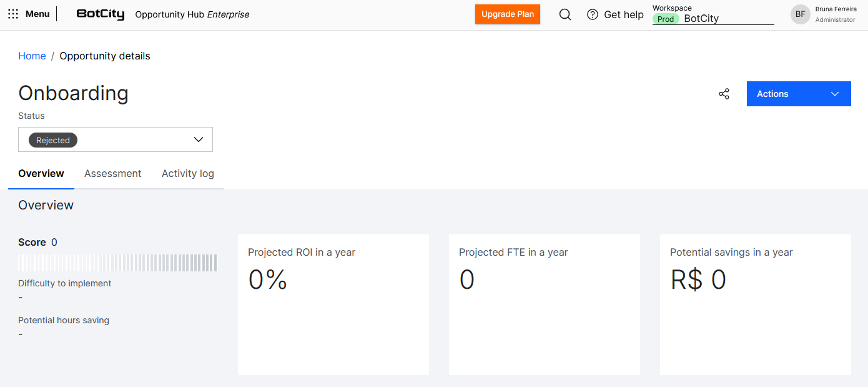Click the Prod environment badge
Viewport: 868px width, 387px height.
click(x=666, y=19)
